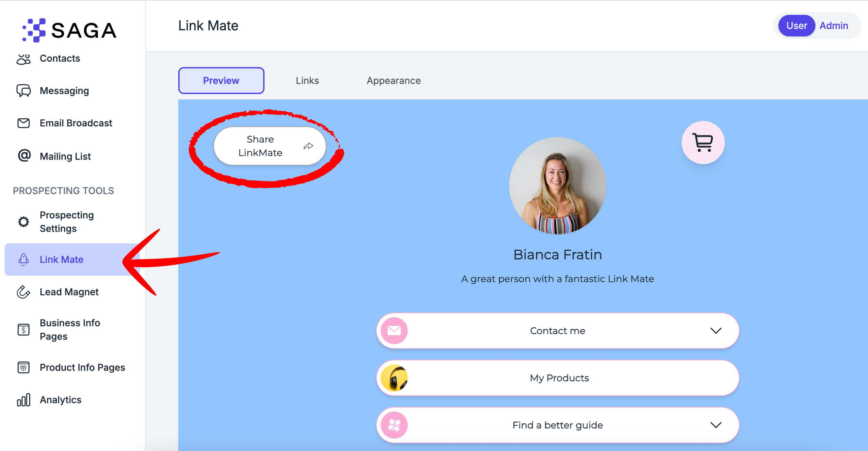Image resolution: width=868 pixels, height=451 pixels.
Task: Expand the Contact me chevron
Action: coord(716,331)
